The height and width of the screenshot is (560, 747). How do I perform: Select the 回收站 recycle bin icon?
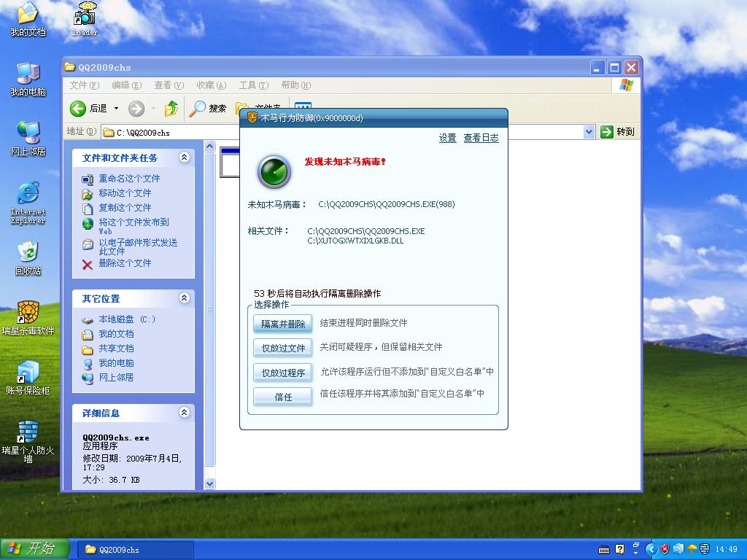[x=28, y=259]
